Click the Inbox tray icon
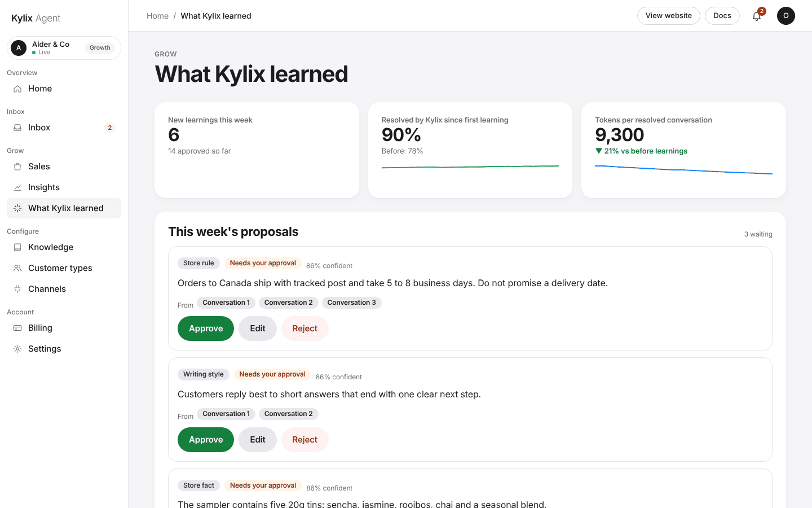The width and height of the screenshot is (812, 508). coord(17,128)
